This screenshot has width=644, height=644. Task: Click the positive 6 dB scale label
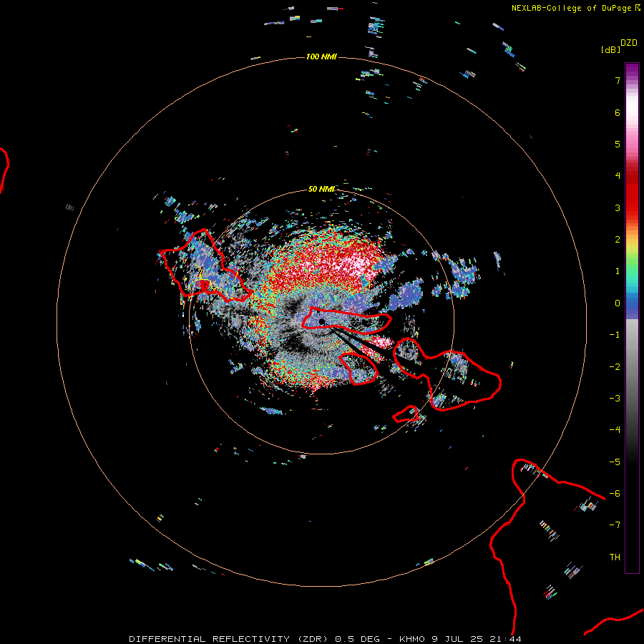coord(618,112)
